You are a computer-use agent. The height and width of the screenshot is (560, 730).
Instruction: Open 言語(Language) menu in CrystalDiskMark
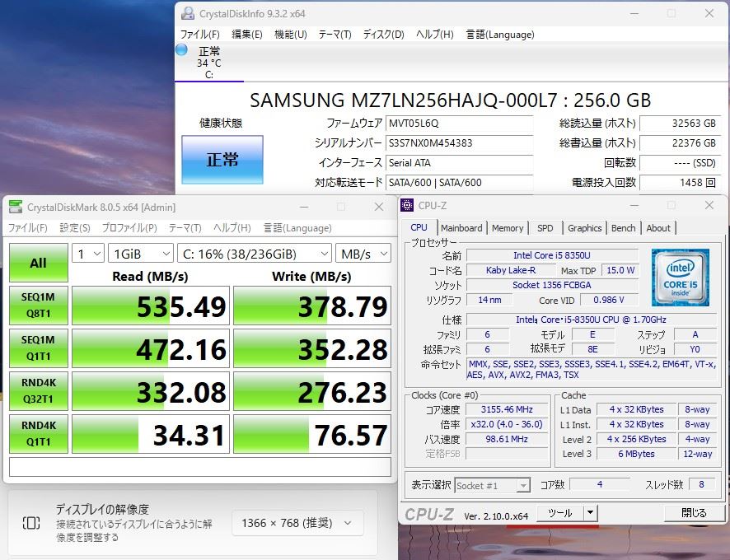[x=297, y=227]
